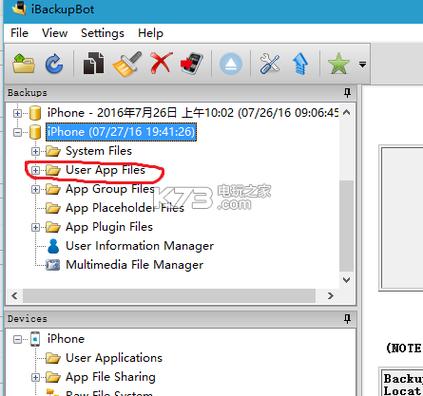Click the duplicate backup documents icon

coord(93,63)
